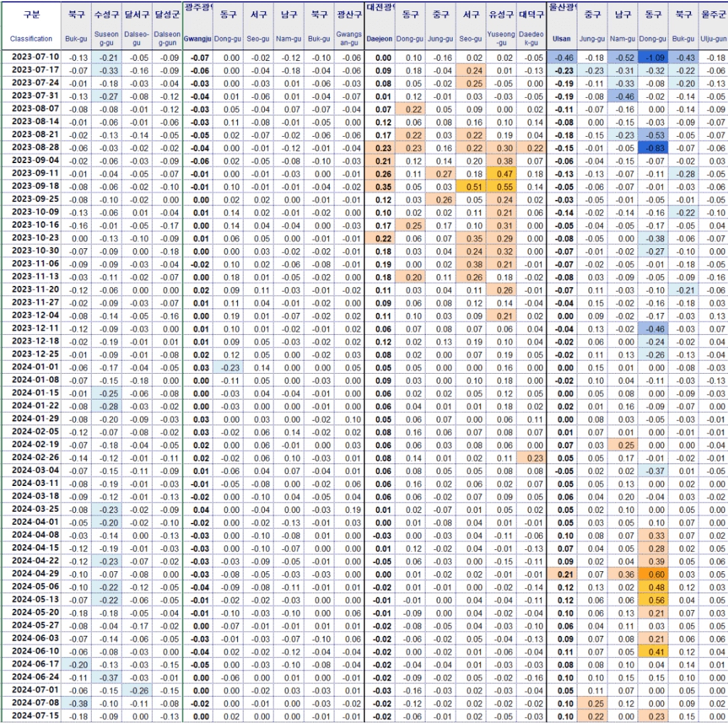This screenshot has height=723, width=728.
Task: Click the Suseong-gu column header
Action: click(x=106, y=26)
